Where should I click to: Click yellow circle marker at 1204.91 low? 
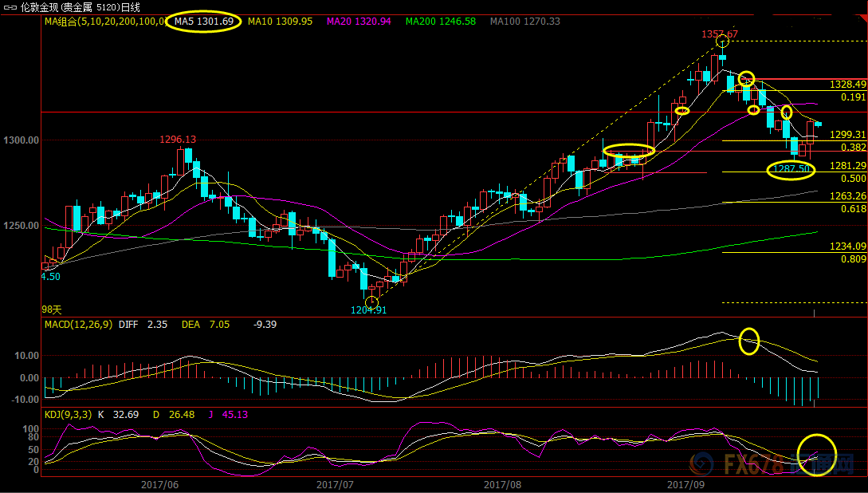[372, 301]
